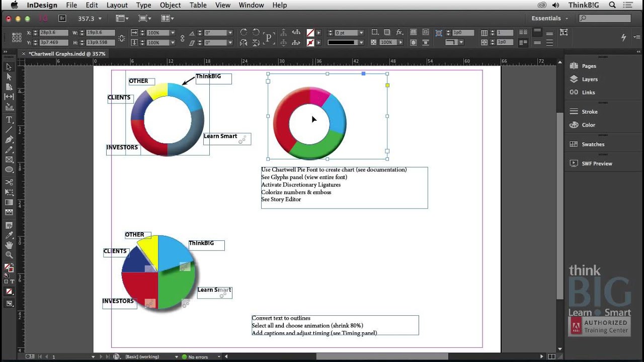Click the X position field

(53, 33)
